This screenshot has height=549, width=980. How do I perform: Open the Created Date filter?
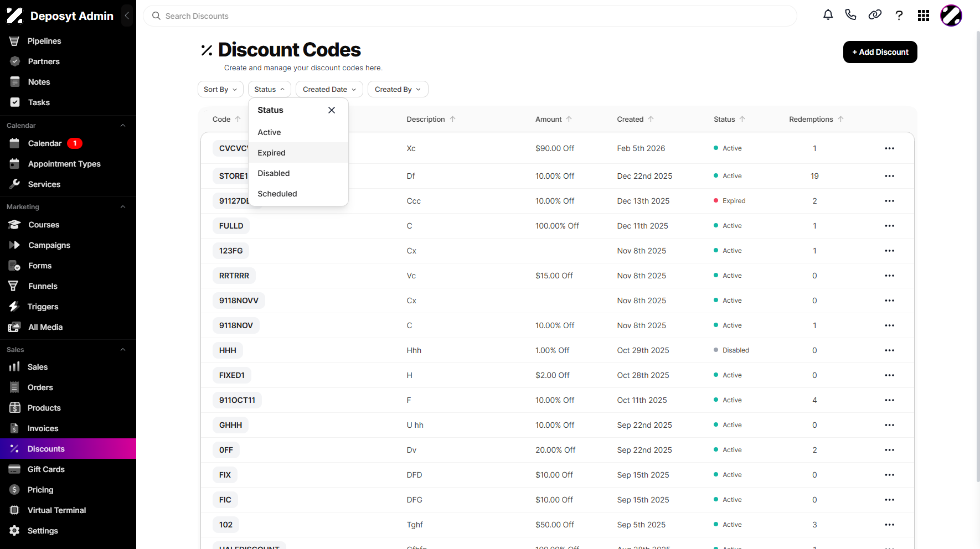point(329,89)
